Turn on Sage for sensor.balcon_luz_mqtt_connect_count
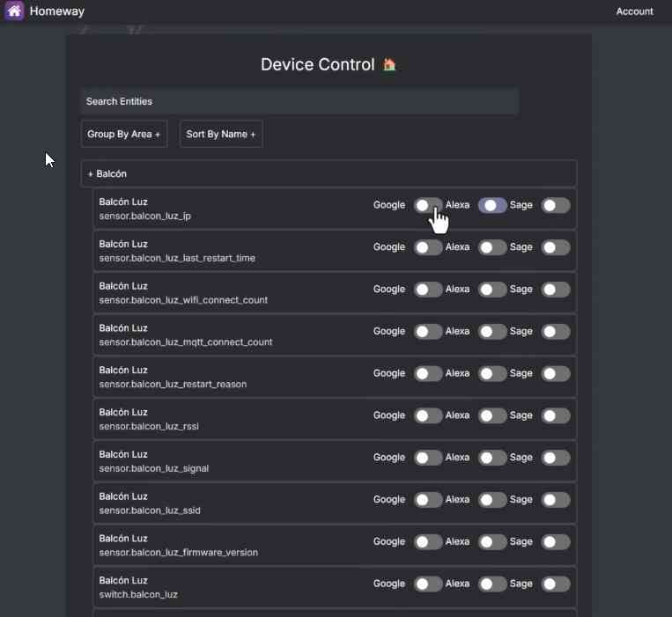 pyautogui.click(x=556, y=332)
